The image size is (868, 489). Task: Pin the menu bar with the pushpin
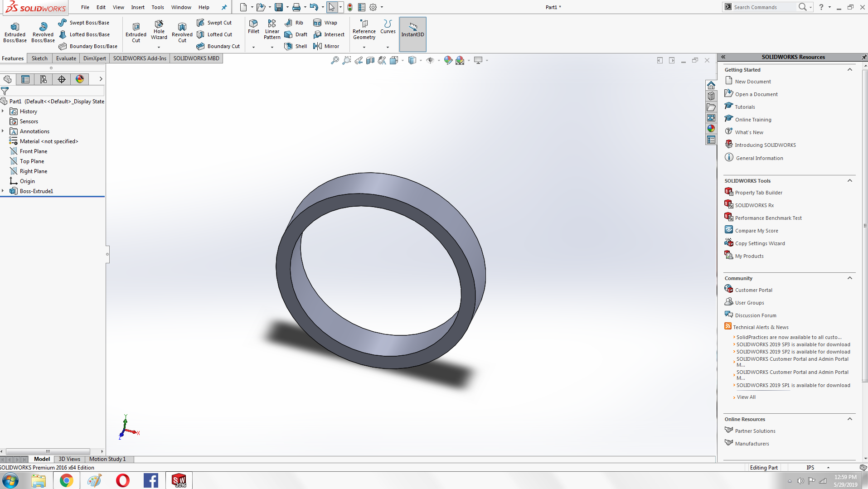(224, 7)
